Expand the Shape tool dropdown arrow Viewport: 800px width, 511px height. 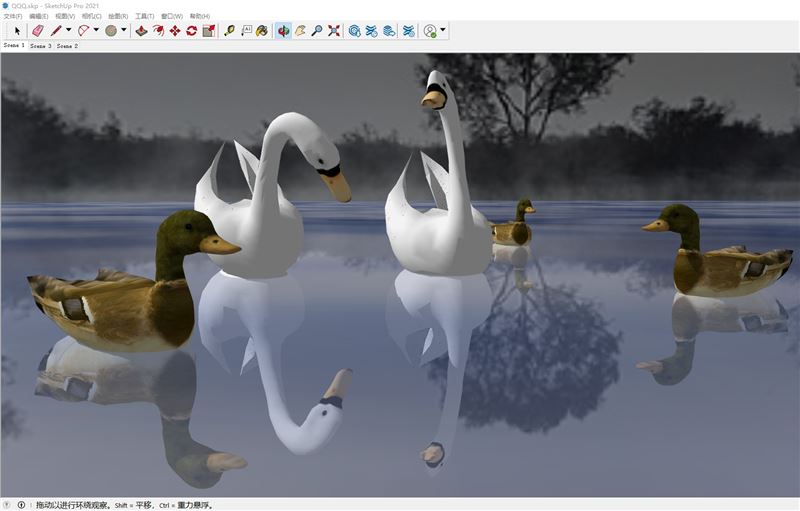(x=123, y=30)
